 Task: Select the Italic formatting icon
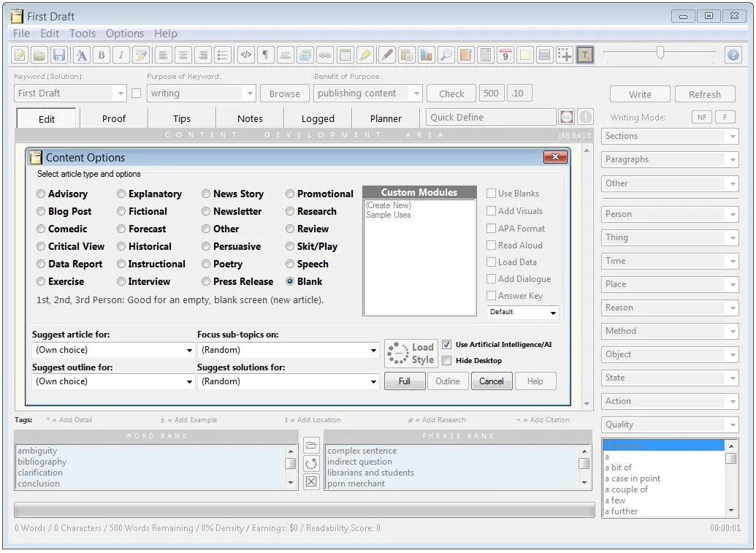click(121, 55)
